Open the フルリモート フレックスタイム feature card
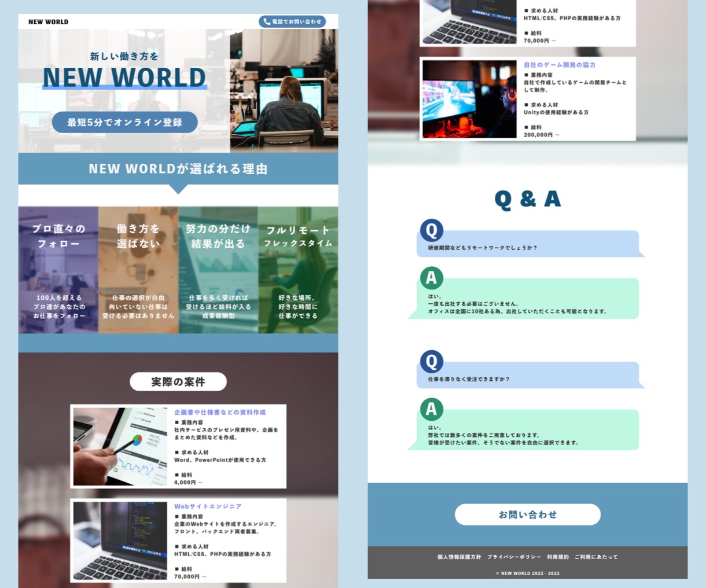This screenshot has height=588, width=706. tap(298, 270)
